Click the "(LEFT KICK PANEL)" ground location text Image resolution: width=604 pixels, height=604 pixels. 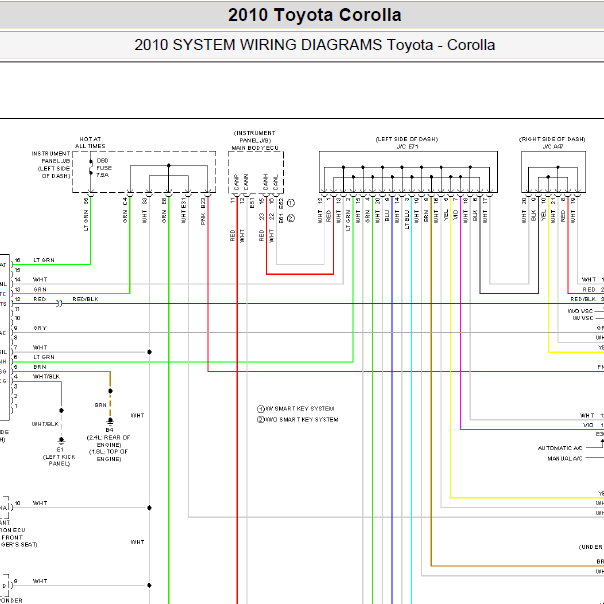(x=59, y=460)
